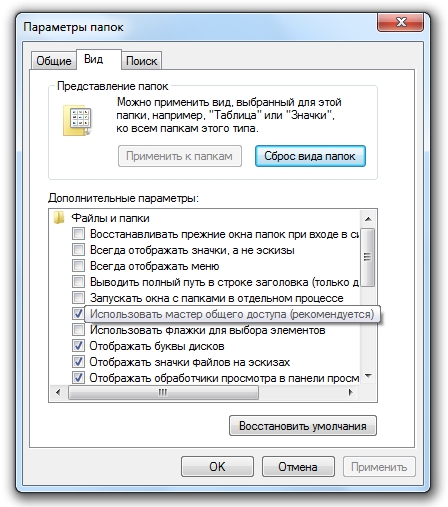Check Всегда отображать значки, а не эскизы
The width and height of the screenshot is (448, 507).
pyautogui.click(x=78, y=250)
